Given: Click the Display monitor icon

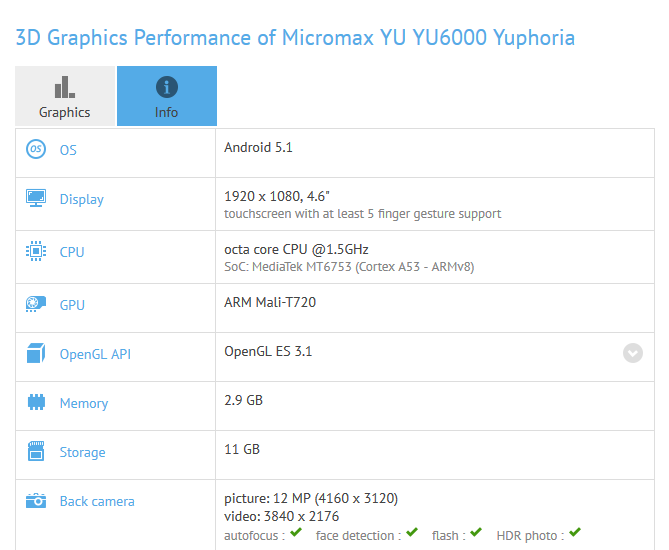Looking at the screenshot, I should pos(36,198).
